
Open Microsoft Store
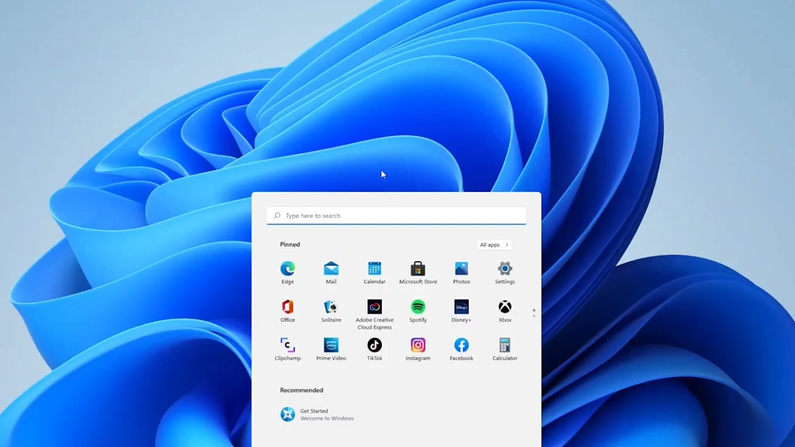coord(418,269)
